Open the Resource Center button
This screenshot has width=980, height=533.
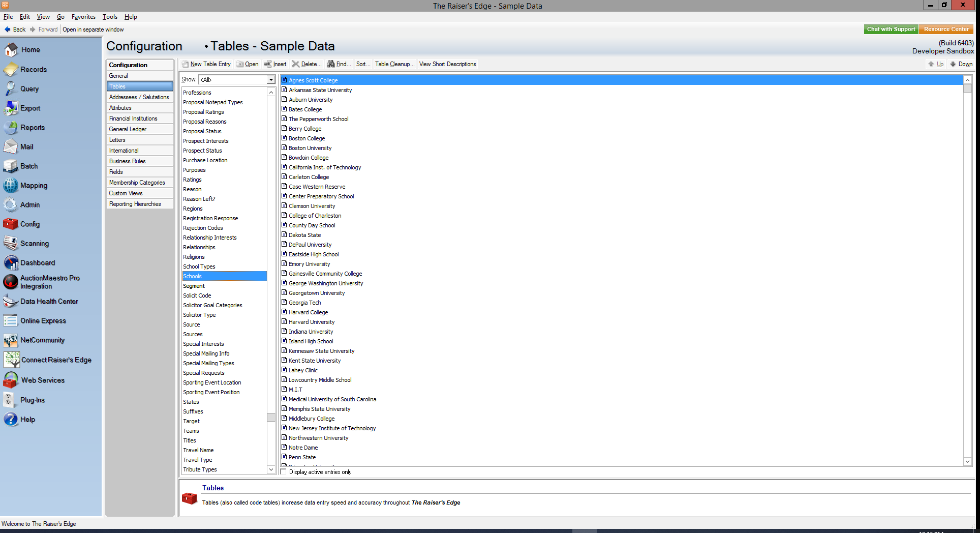coord(946,29)
